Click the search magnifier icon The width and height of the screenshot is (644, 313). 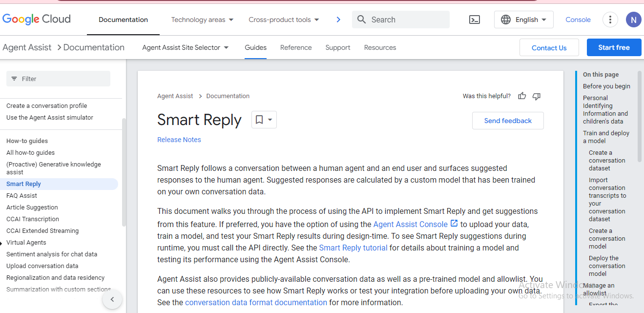coord(361,20)
